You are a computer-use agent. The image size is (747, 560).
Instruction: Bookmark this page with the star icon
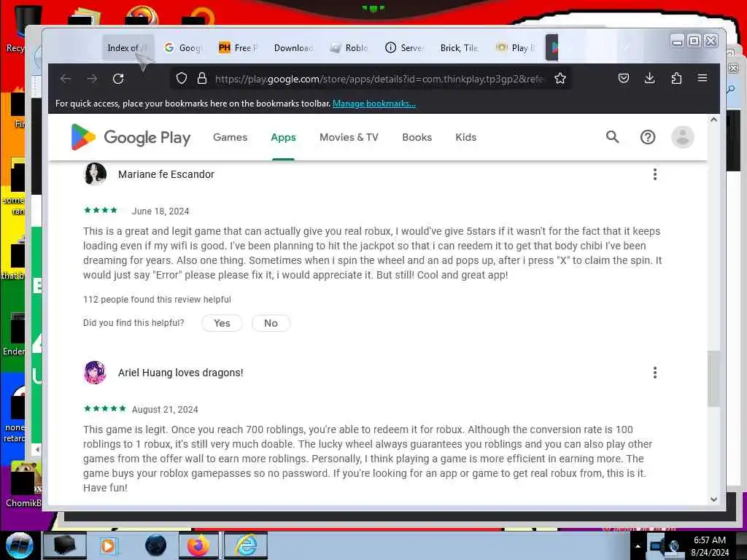[x=560, y=79]
